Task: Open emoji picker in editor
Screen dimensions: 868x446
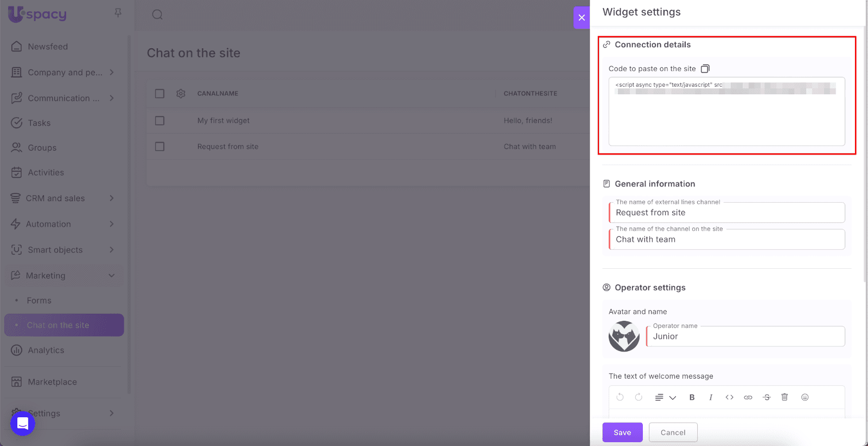Action: pos(805,397)
